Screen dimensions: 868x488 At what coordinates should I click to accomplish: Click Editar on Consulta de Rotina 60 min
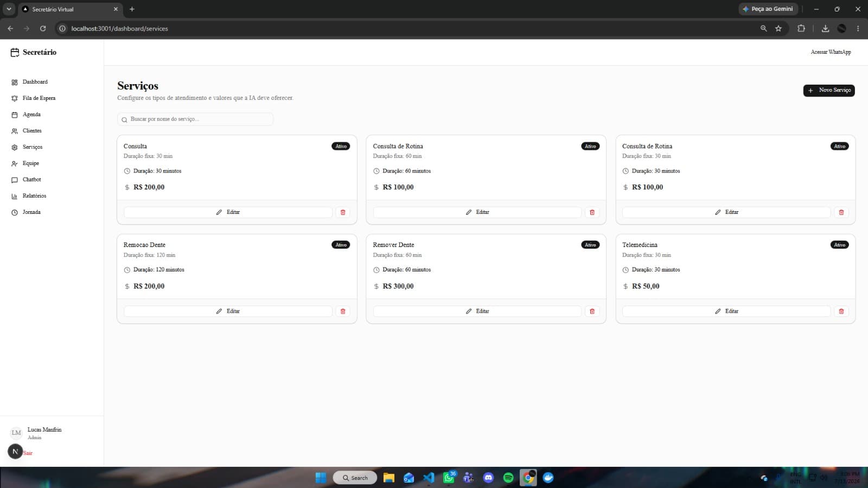click(477, 212)
